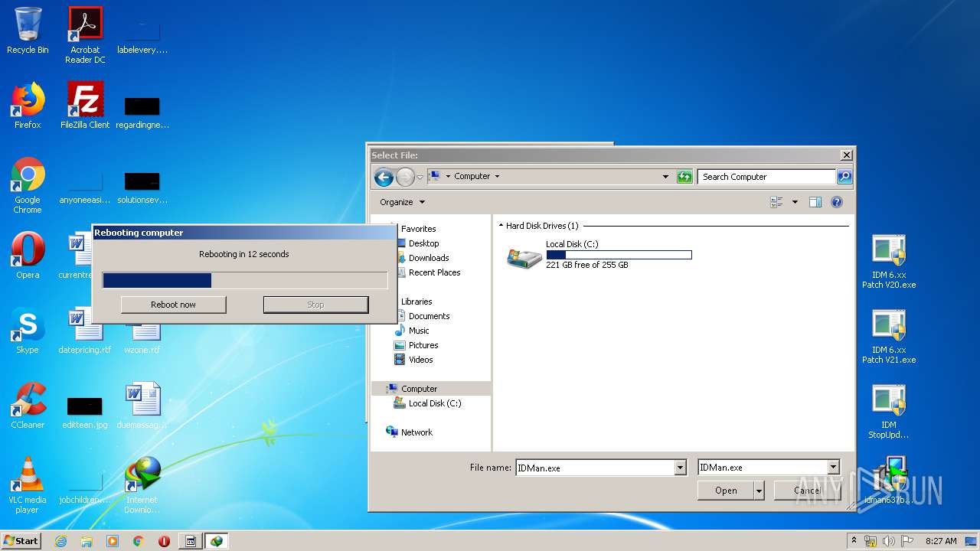Go back in the Select File dialog

click(384, 178)
